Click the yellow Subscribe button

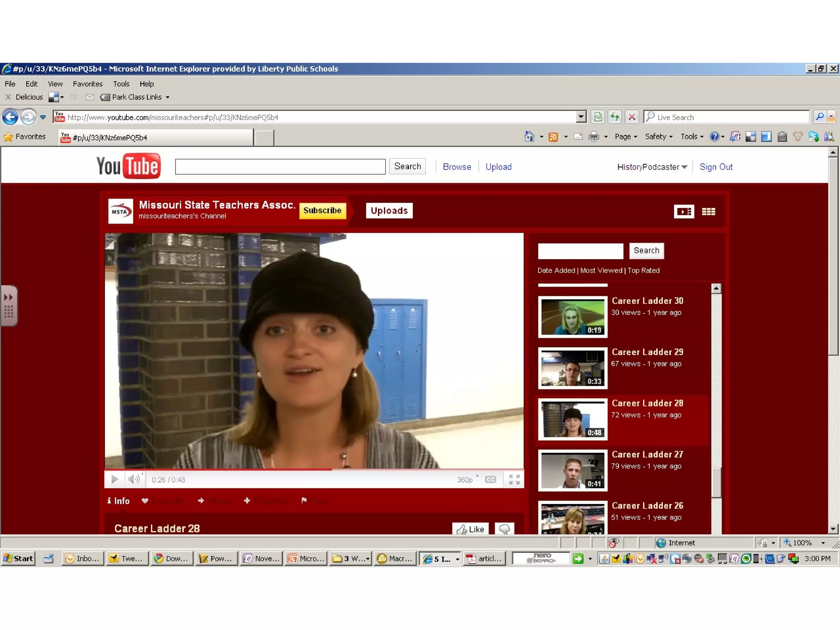[x=322, y=210]
